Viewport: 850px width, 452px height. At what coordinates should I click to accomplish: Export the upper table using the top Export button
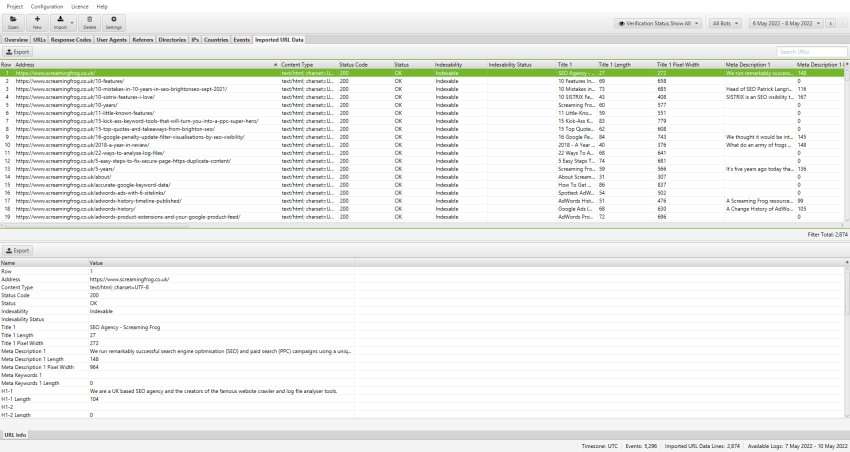[18, 52]
